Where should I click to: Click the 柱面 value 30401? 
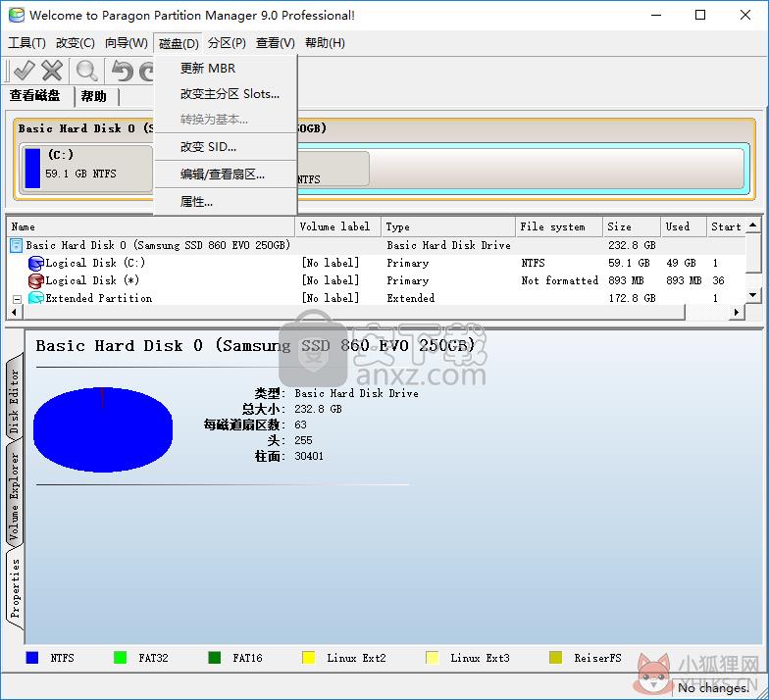click(309, 457)
